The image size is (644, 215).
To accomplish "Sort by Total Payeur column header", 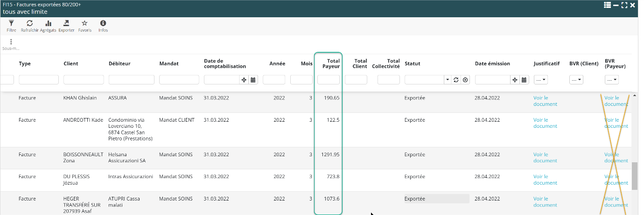I will 331,63.
